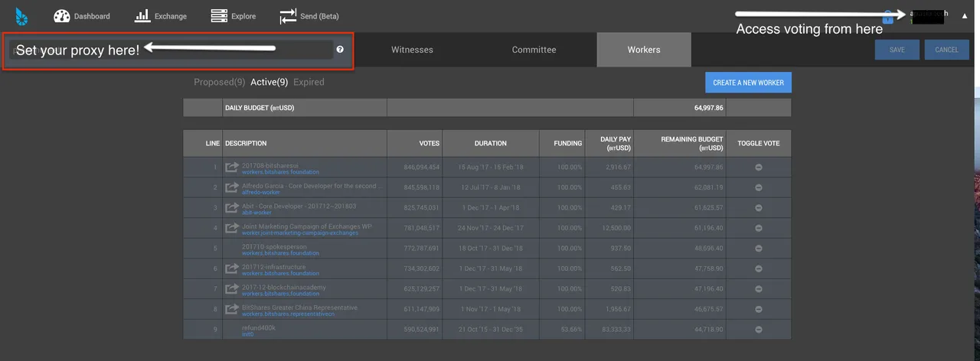Screen dimensions: 980x361
Task: Open link icon for BitShares Greater China Representative
Action: pyautogui.click(x=232, y=310)
